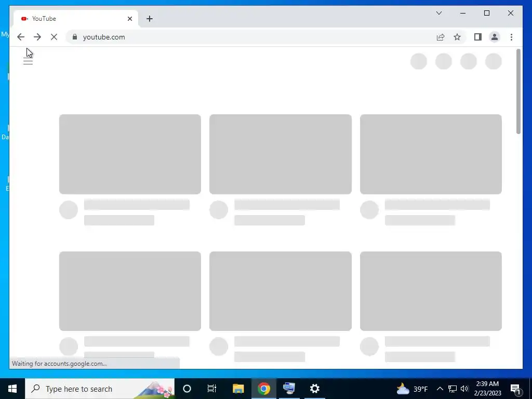Open the tab search dropdown arrow
The width and height of the screenshot is (532, 399).
[438, 13]
